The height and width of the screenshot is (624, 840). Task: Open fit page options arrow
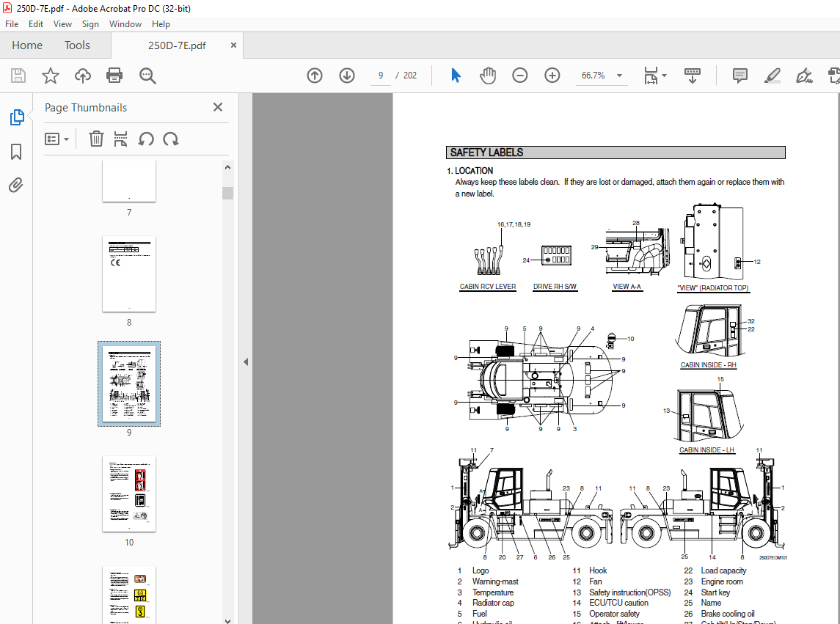pyautogui.click(x=664, y=76)
